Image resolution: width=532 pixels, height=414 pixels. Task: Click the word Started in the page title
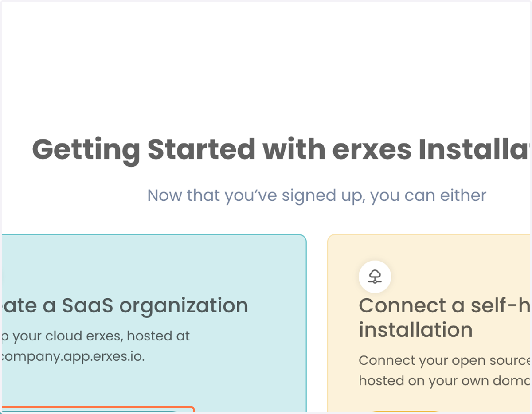tap(201, 149)
